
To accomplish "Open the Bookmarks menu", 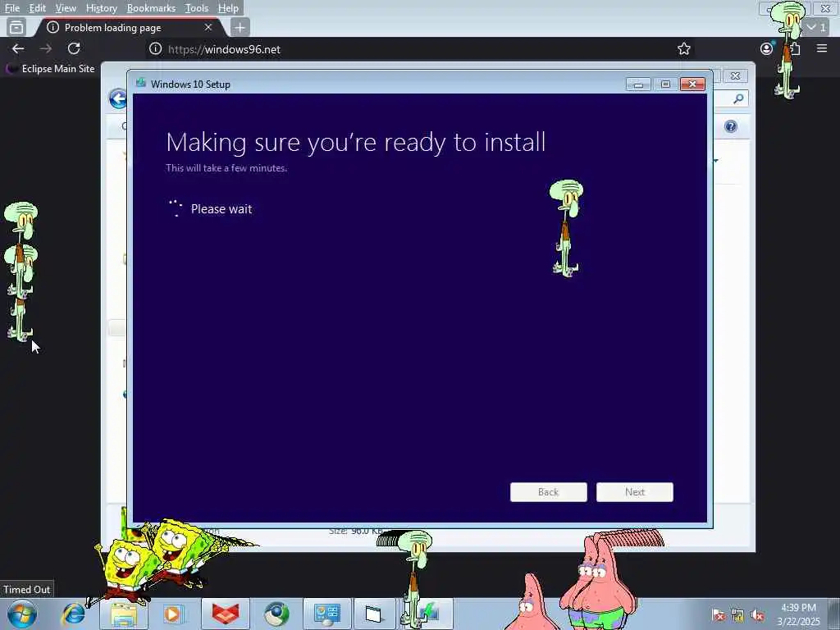I will coord(151,8).
